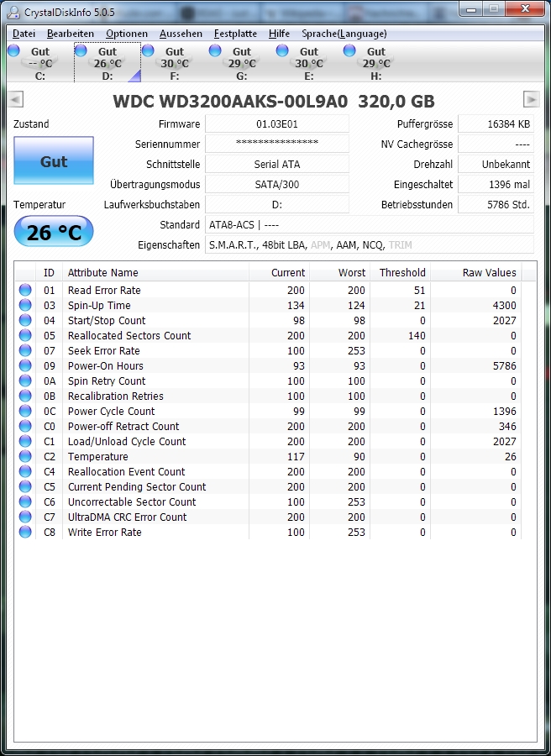Click the masked Seriennummer field
The image size is (551, 756).
coord(276,144)
